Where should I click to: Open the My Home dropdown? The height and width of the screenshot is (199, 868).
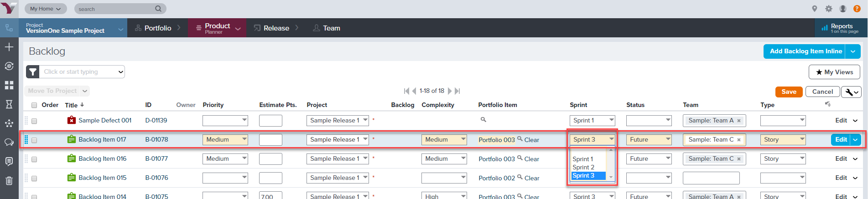tap(46, 9)
